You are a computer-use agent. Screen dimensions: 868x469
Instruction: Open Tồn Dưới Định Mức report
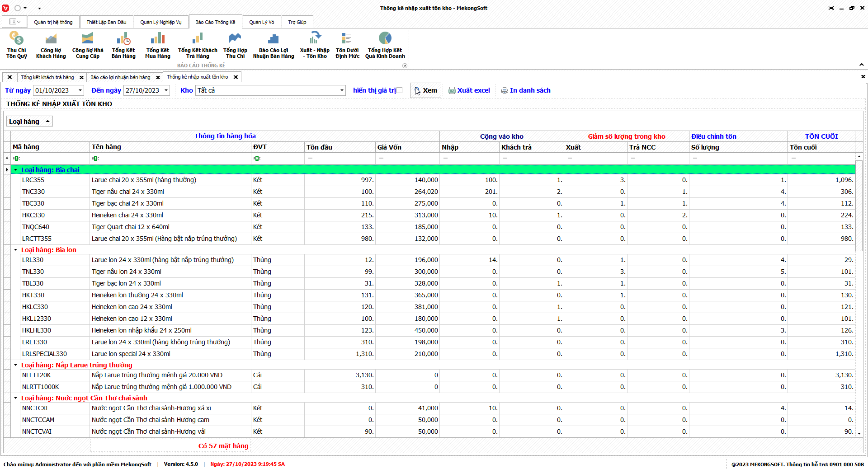(347, 45)
